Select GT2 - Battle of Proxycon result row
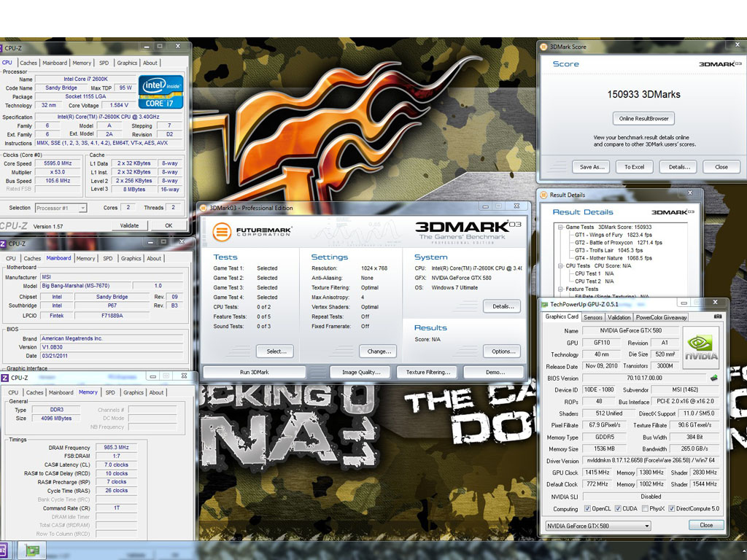This screenshot has height=560, width=747. click(619, 242)
